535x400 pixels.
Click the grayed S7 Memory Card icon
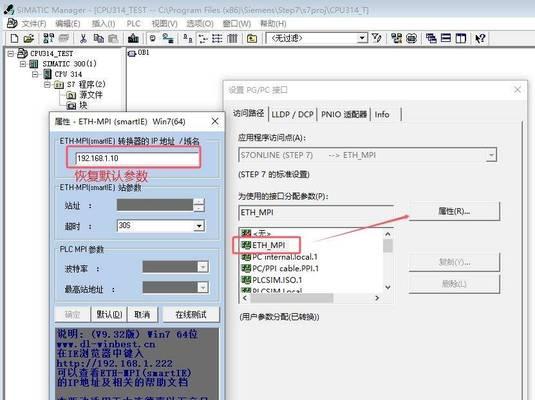coord(64,38)
